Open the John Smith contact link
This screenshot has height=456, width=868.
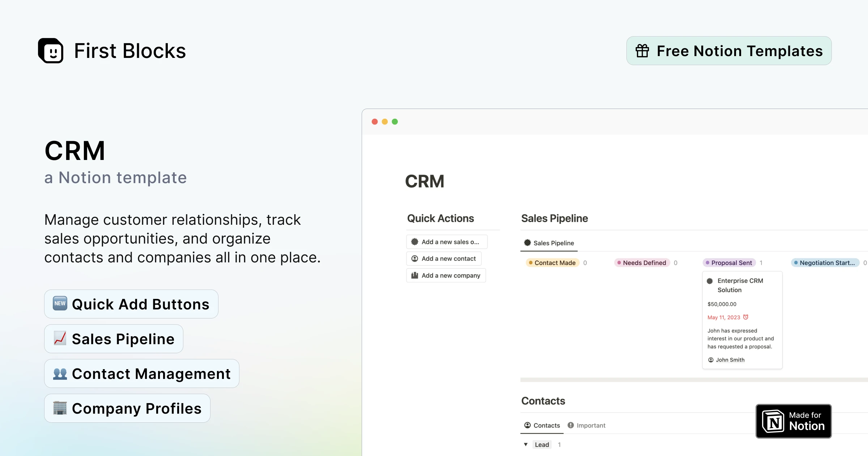tap(730, 359)
